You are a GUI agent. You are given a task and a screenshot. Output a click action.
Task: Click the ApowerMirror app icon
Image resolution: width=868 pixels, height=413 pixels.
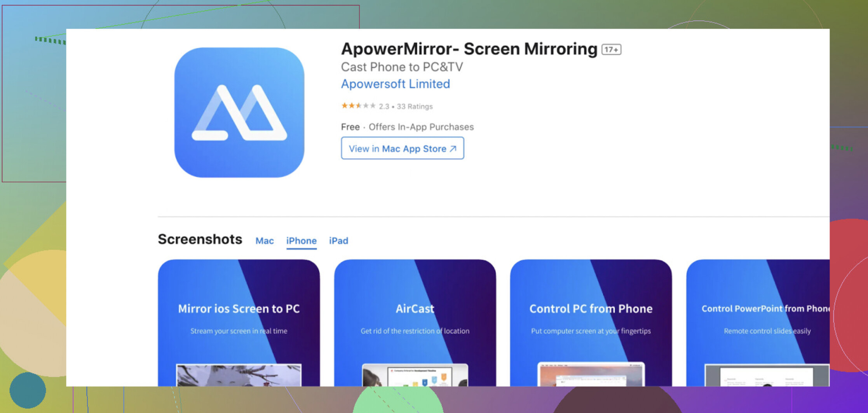click(239, 112)
